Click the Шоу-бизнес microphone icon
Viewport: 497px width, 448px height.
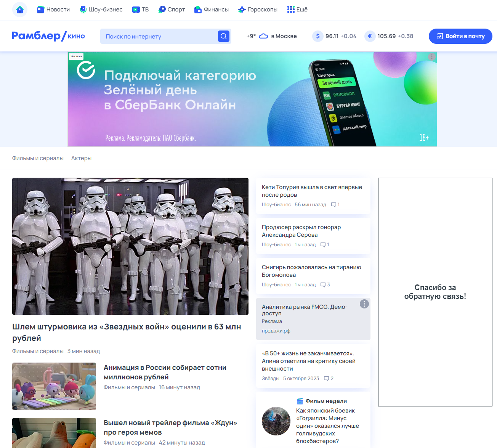(x=83, y=10)
